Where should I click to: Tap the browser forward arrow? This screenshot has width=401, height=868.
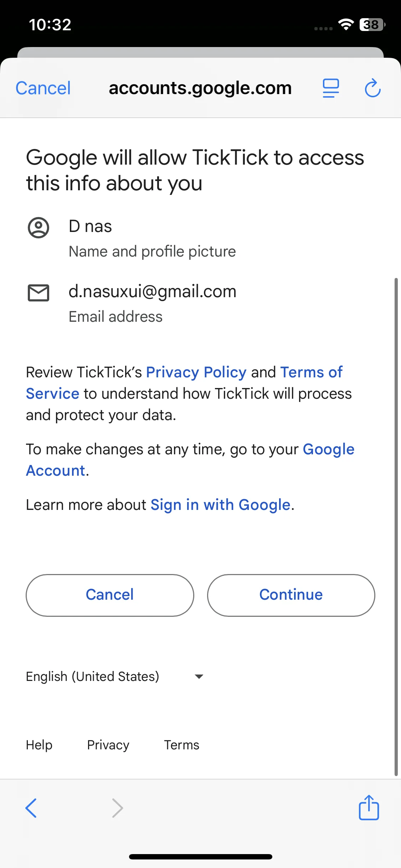[x=117, y=808]
